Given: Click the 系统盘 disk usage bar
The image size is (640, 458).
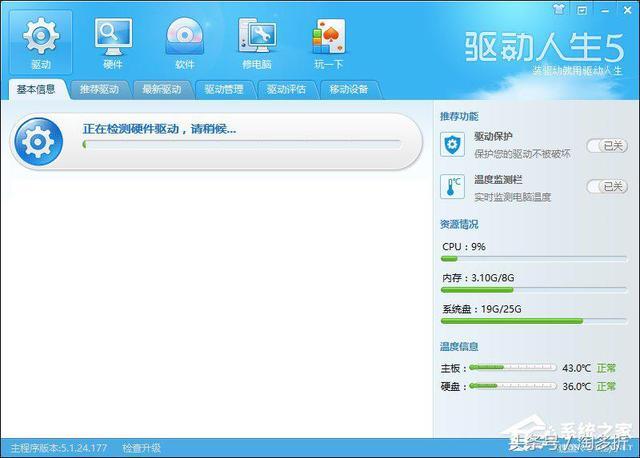Looking at the screenshot, I should click(534, 321).
